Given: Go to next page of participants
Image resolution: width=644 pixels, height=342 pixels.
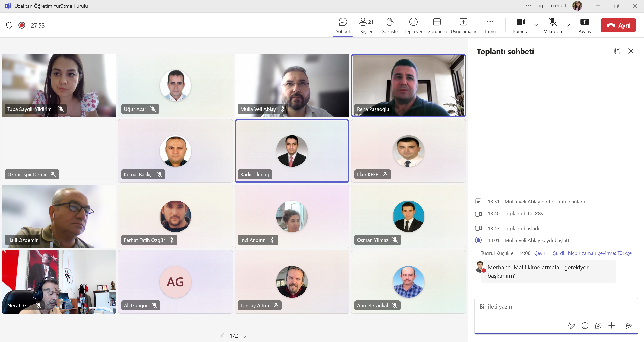Looking at the screenshot, I should coord(245,336).
